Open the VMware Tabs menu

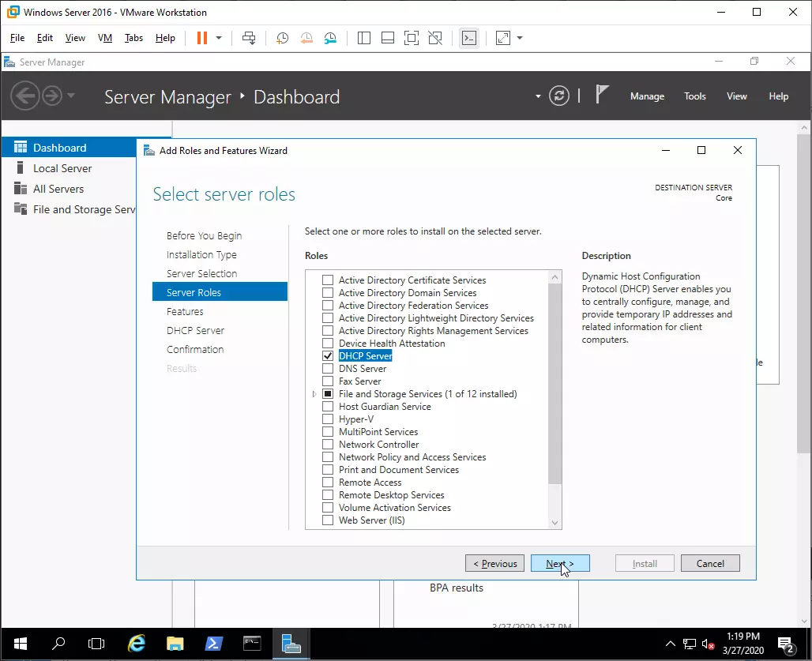coord(133,38)
